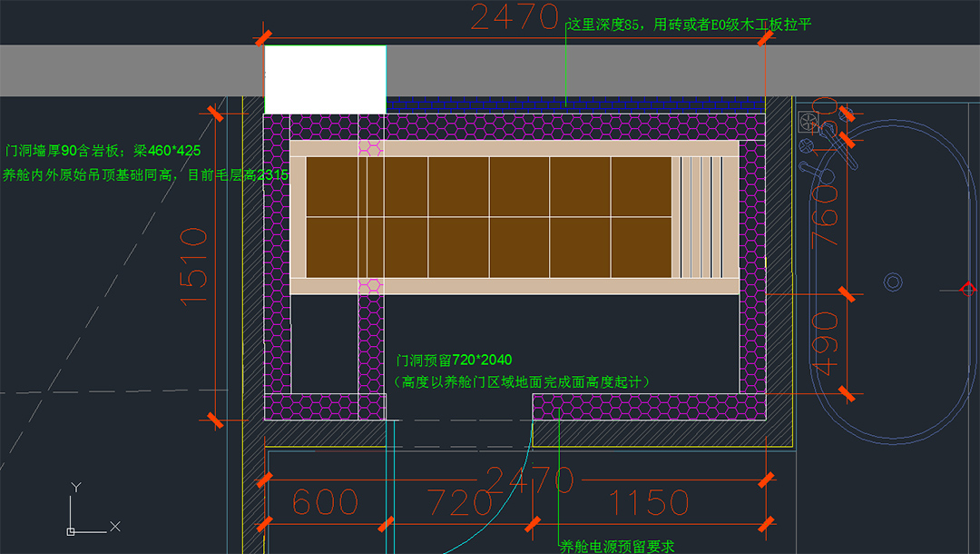This screenshot has width=980, height=554.
Task: Select the 门洞预留720*2040 annotation
Action: pyautogui.click(x=454, y=361)
